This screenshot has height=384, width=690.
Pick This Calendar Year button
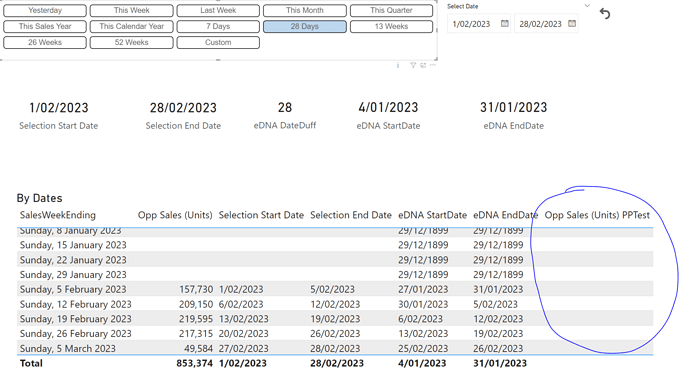tap(132, 26)
